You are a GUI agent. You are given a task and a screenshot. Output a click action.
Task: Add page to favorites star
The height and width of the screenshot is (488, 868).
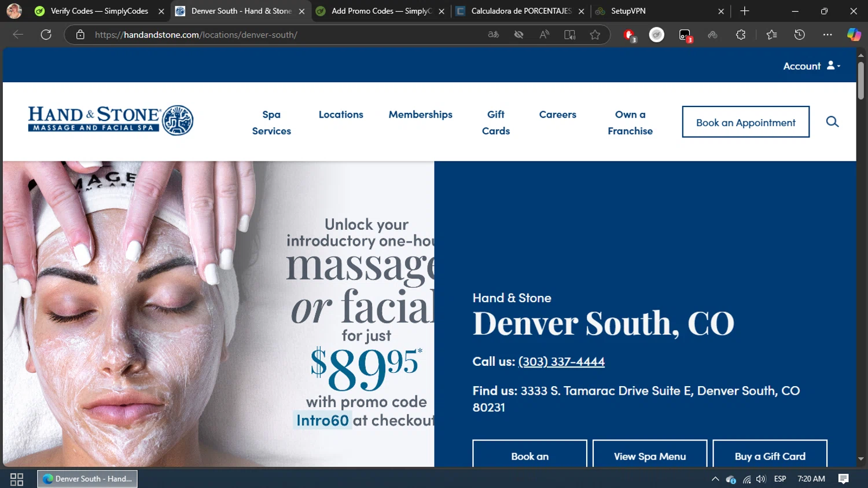595,35
